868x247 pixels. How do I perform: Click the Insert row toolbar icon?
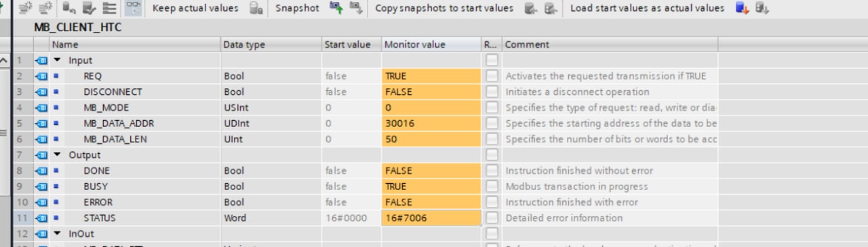[26, 8]
